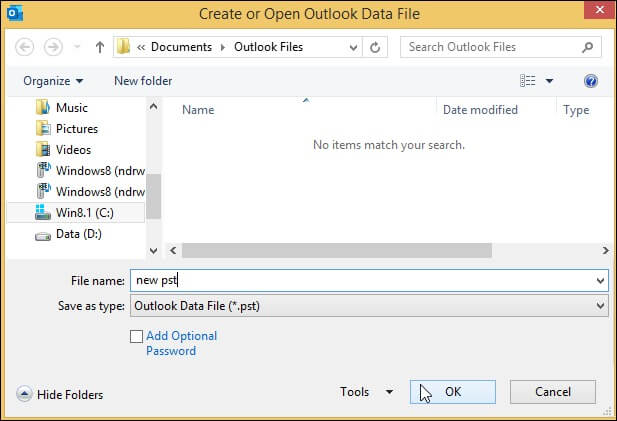Sort by Name column header
Viewport: 617px width, 421px height.
click(x=198, y=110)
